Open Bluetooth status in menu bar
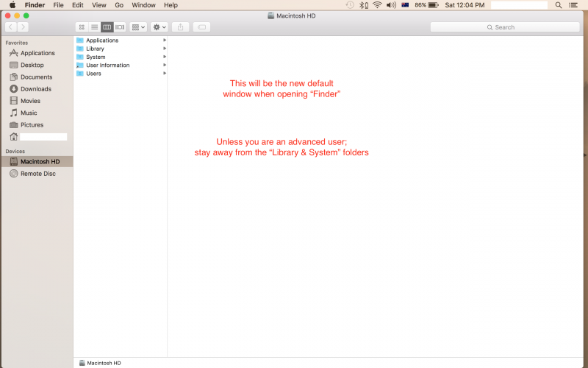588x368 pixels. 363,5
